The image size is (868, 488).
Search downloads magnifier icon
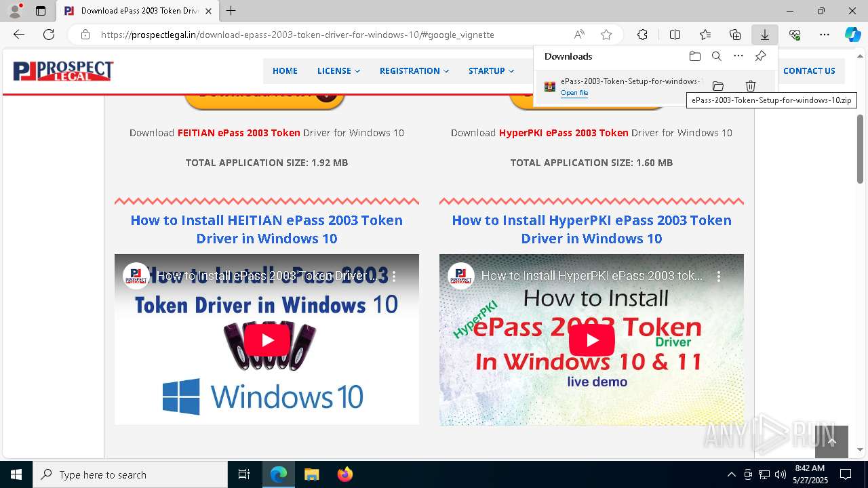717,56
